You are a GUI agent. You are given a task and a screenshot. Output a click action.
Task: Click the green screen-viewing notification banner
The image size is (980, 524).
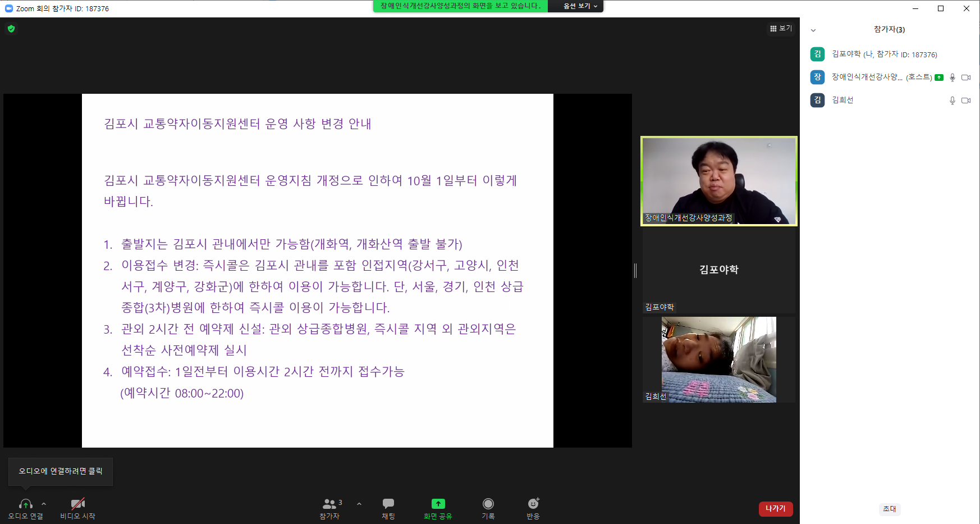pos(461,6)
